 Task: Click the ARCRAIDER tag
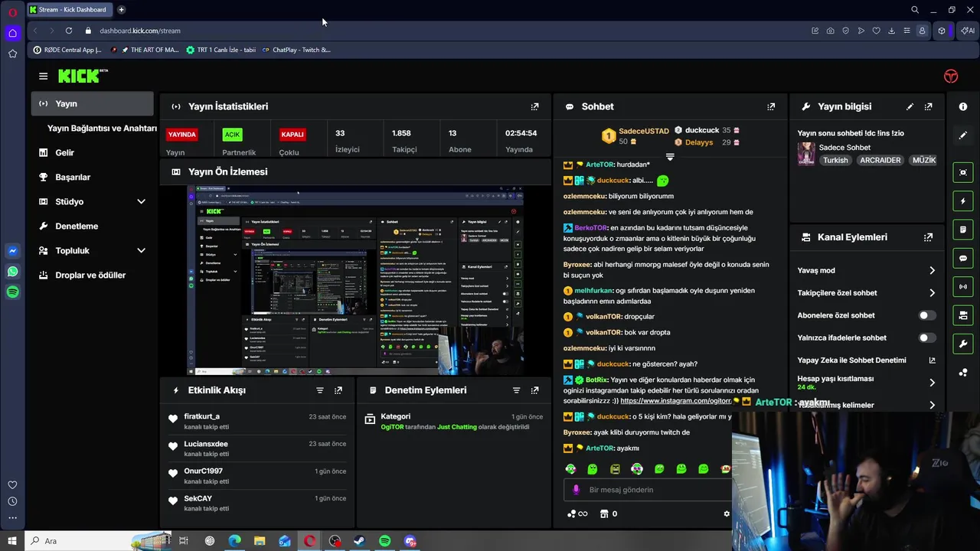880,160
